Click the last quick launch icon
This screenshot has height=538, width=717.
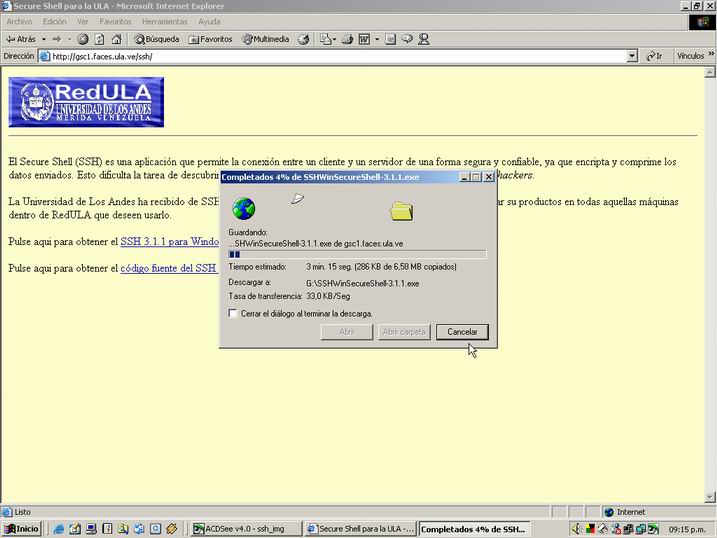pyautogui.click(x=171, y=529)
